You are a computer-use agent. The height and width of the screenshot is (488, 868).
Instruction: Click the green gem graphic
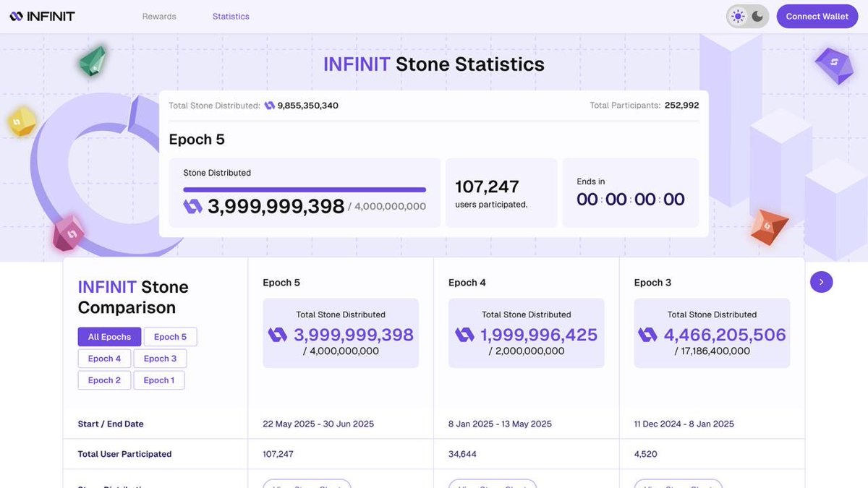click(93, 63)
